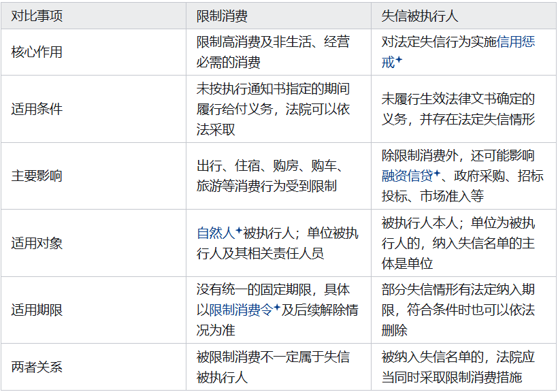This screenshot has width=558, height=392.
Task: Click the 两者关系 row label
Action: pyautogui.click(x=37, y=367)
